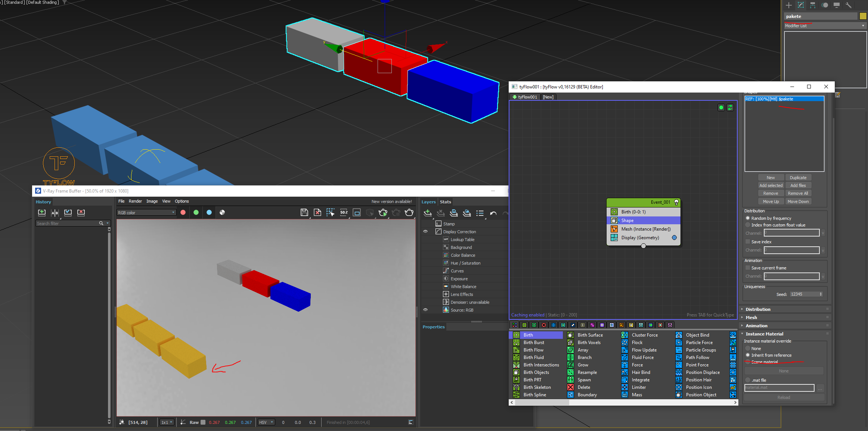868x431 pixels.
Task: Hide the Display Correction layer eye
Action: (x=425, y=232)
